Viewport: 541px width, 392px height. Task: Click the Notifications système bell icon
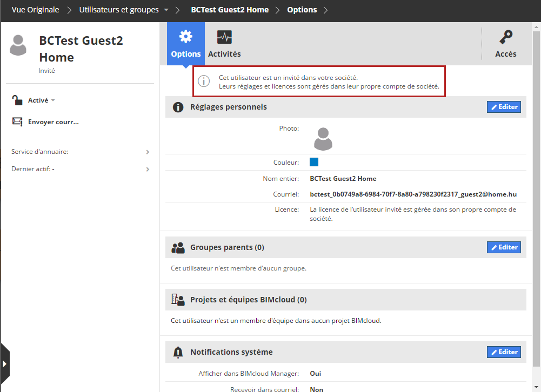tap(178, 352)
